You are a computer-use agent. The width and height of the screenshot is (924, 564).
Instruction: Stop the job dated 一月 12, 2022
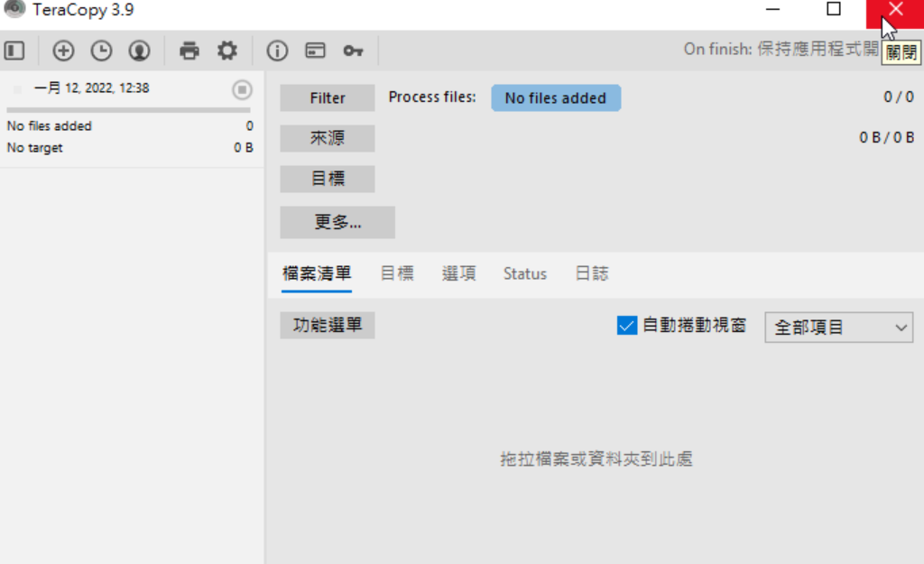click(242, 89)
